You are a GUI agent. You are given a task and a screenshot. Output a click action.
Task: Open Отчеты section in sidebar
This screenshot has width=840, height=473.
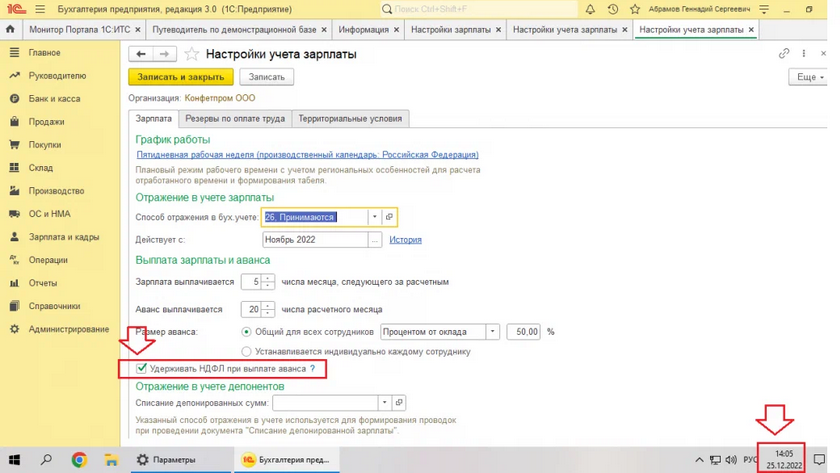pyautogui.click(x=42, y=283)
